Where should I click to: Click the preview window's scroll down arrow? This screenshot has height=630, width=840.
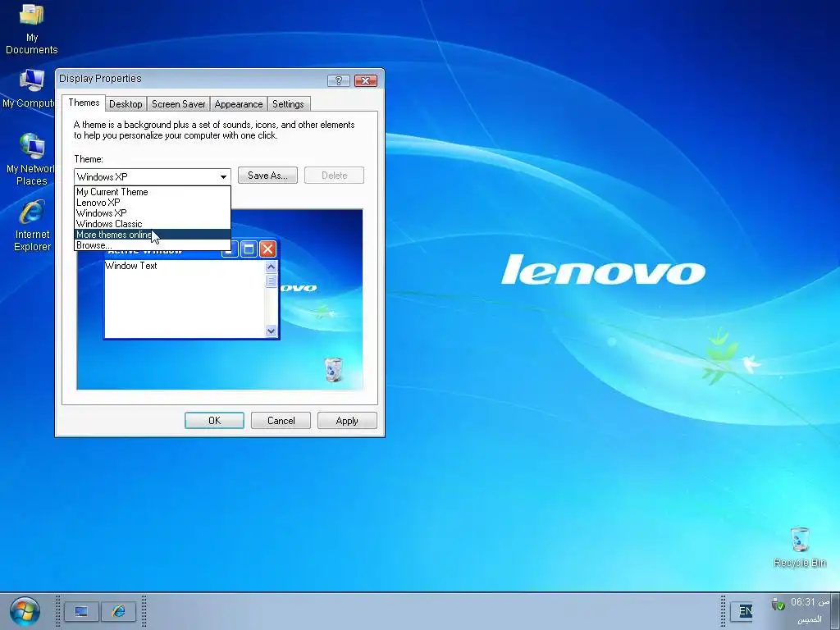coord(271,331)
